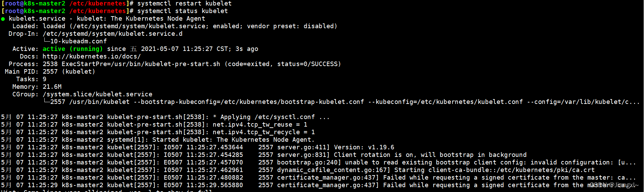Screen dimensions: 644x192
Task: Click the 'systemctl status kubelet' command text
Action: (x=182, y=11)
